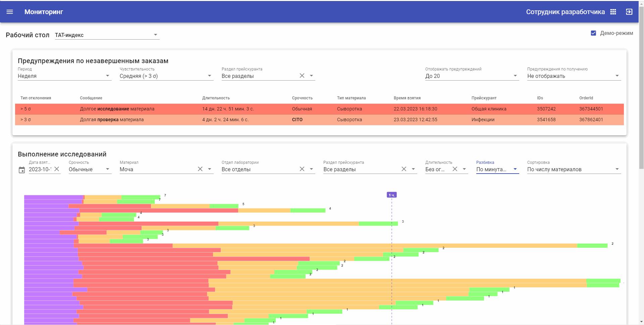
Task: Click the 1 ч. timeline marker
Action: click(391, 195)
